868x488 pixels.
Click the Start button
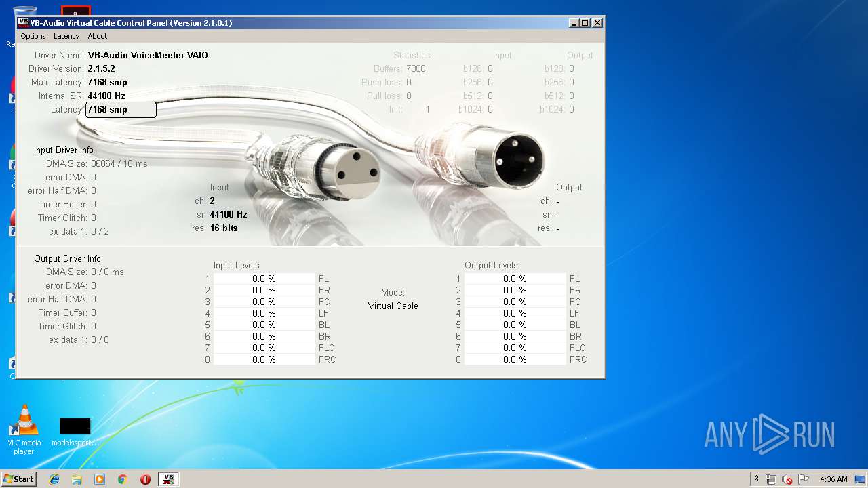pos(18,479)
